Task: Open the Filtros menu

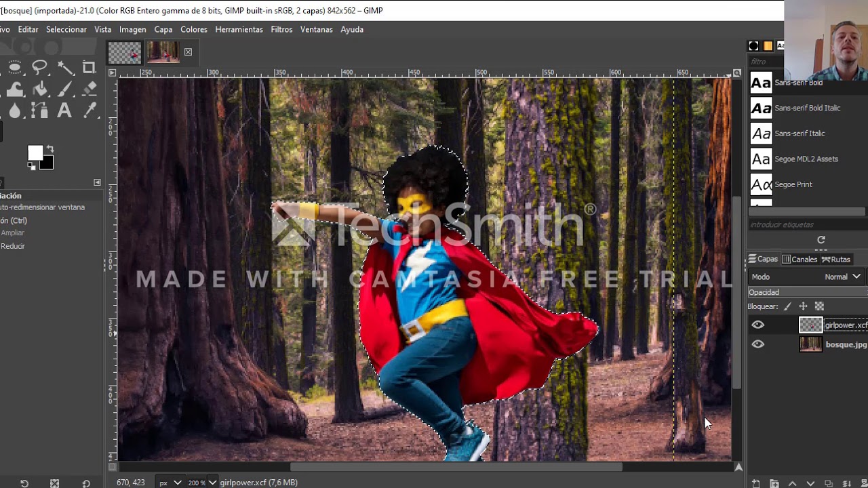Action: click(281, 29)
